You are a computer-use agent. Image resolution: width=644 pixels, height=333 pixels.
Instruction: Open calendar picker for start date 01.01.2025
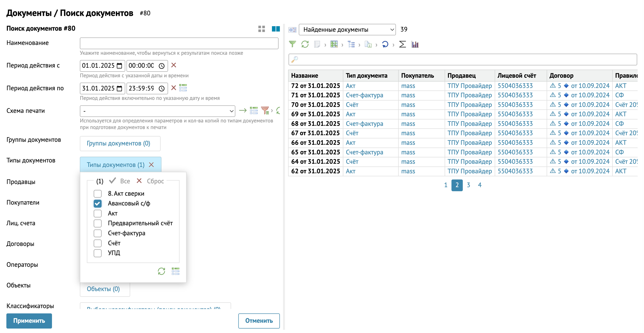tap(119, 66)
